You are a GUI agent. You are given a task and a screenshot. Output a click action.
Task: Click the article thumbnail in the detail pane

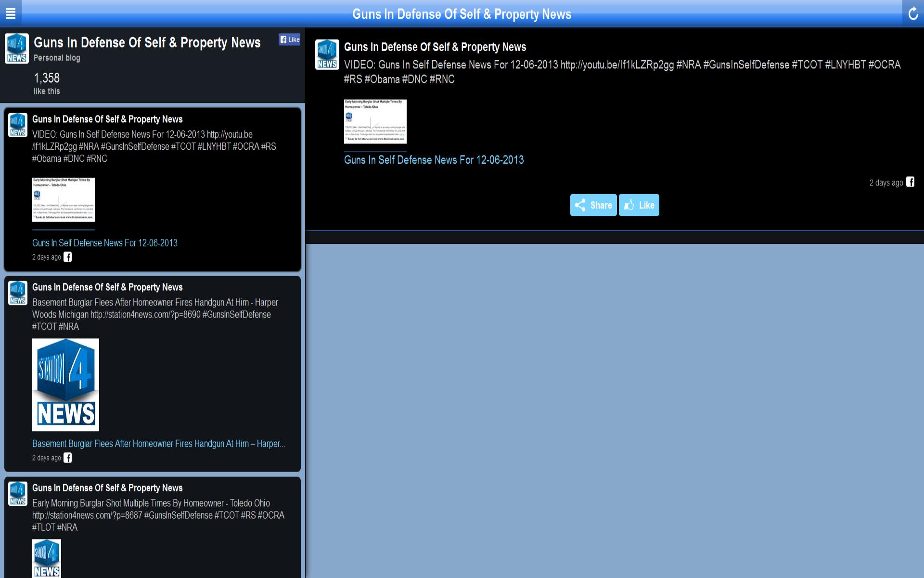click(375, 121)
